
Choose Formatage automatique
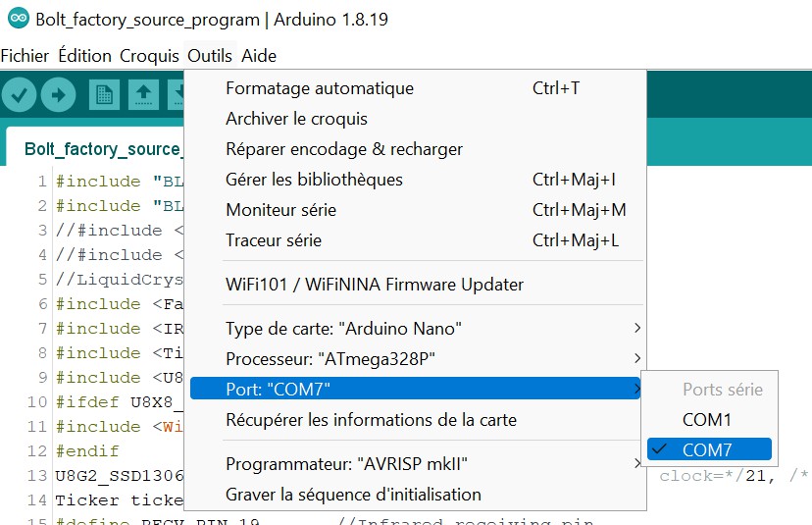[416, 88]
